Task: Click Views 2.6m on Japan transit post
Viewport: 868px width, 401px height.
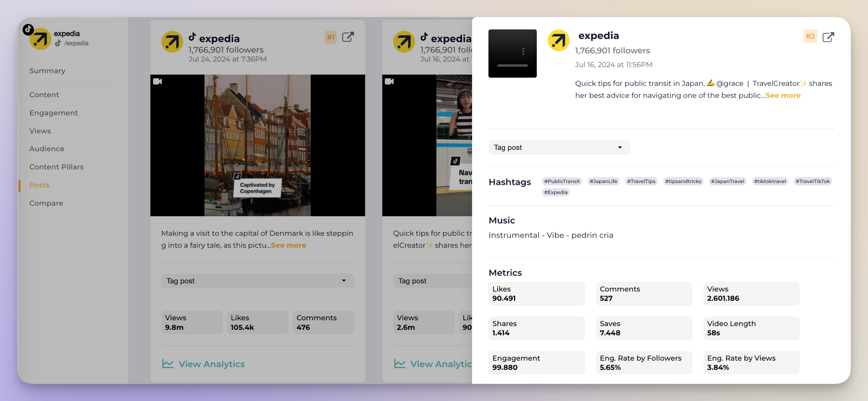Action: [424, 323]
